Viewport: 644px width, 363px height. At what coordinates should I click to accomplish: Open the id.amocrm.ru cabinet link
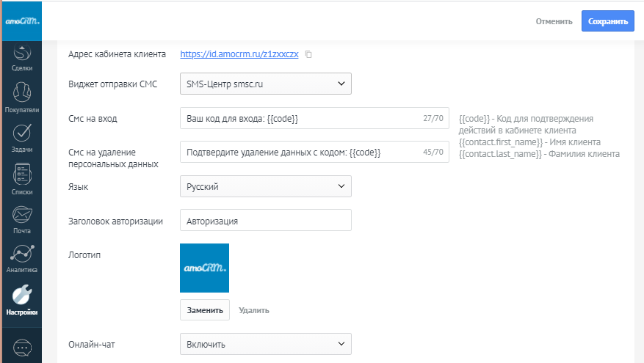[239, 54]
